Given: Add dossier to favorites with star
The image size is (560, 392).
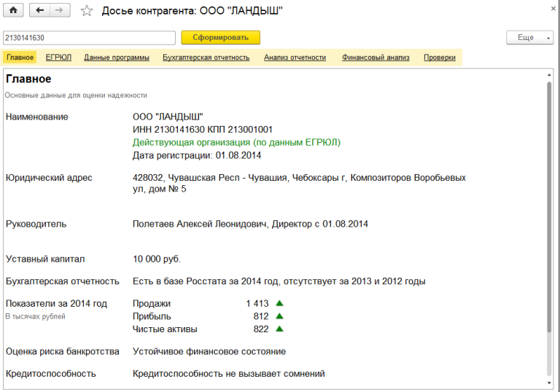Looking at the screenshot, I should point(87,11).
